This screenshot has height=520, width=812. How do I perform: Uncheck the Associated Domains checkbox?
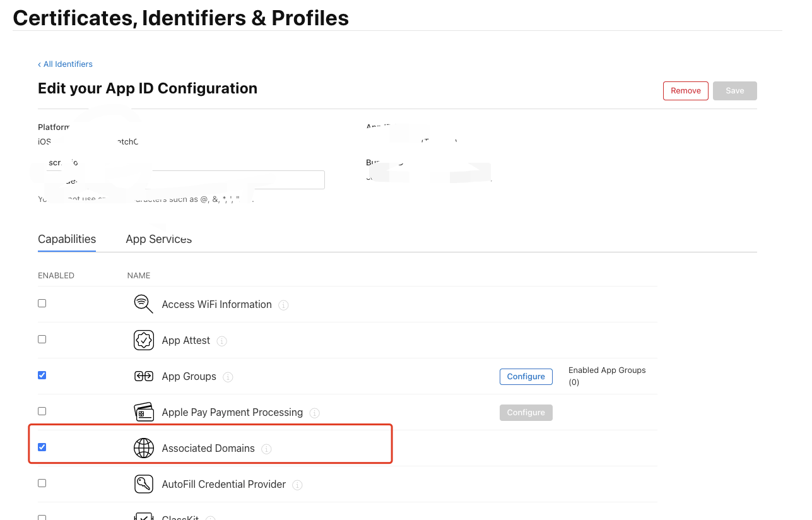[x=42, y=447]
